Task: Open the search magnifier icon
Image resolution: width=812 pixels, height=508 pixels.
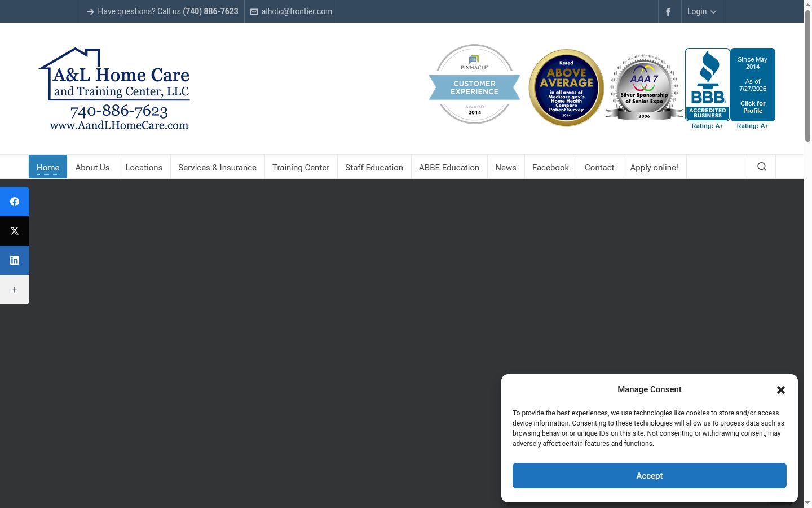Action: click(762, 167)
